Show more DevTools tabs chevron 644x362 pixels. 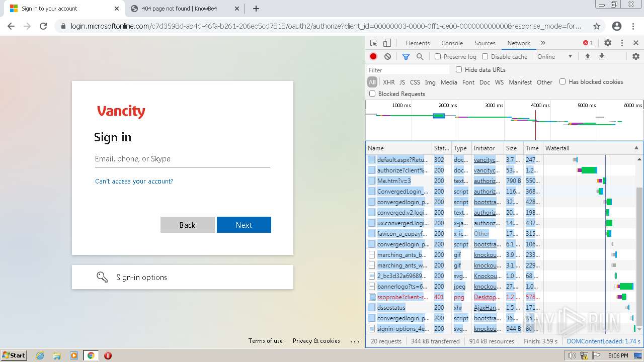point(543,43)
